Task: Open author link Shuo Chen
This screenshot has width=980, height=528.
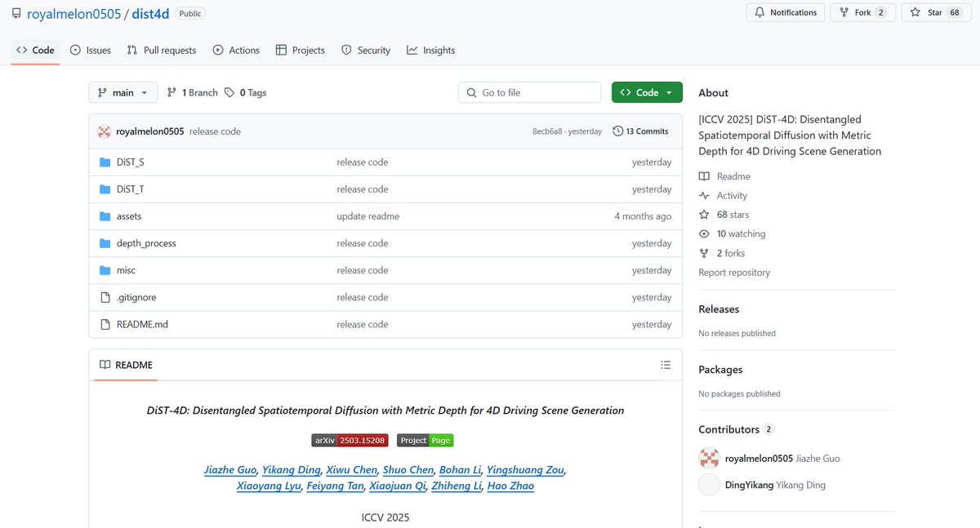Action: point(408,469)
